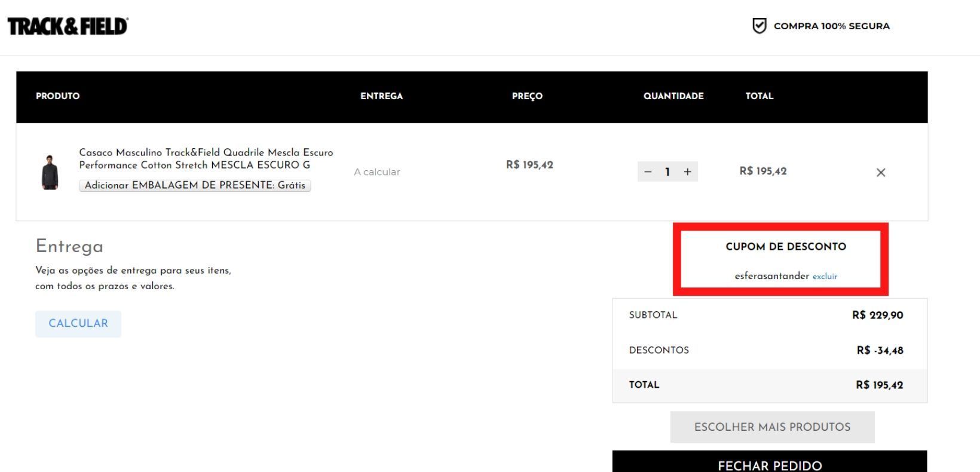The image size is (980, 472).
Task: Click excluir to remove the esferasantander coupon
Action: coord(825,277)
